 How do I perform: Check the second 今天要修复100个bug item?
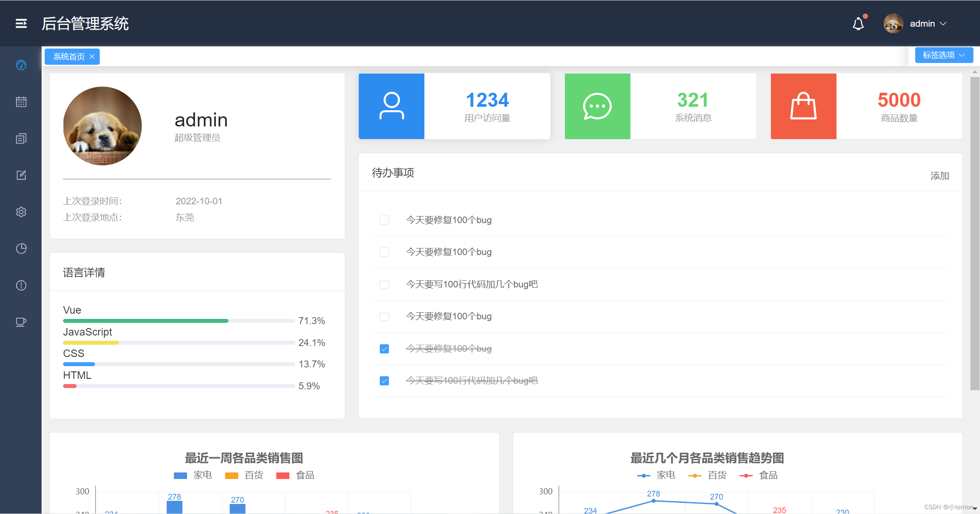[x=384, y=252]
